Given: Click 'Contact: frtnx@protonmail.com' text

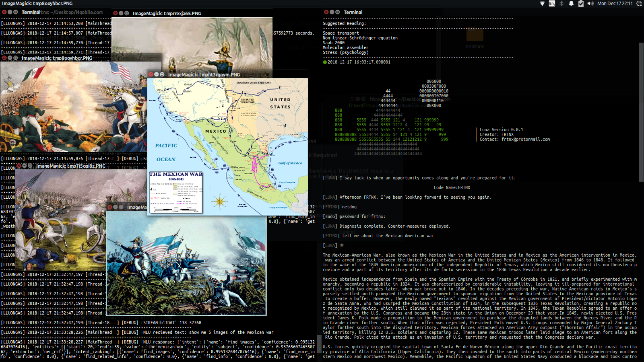Looking at the screenshot, I should click(514, 139).
